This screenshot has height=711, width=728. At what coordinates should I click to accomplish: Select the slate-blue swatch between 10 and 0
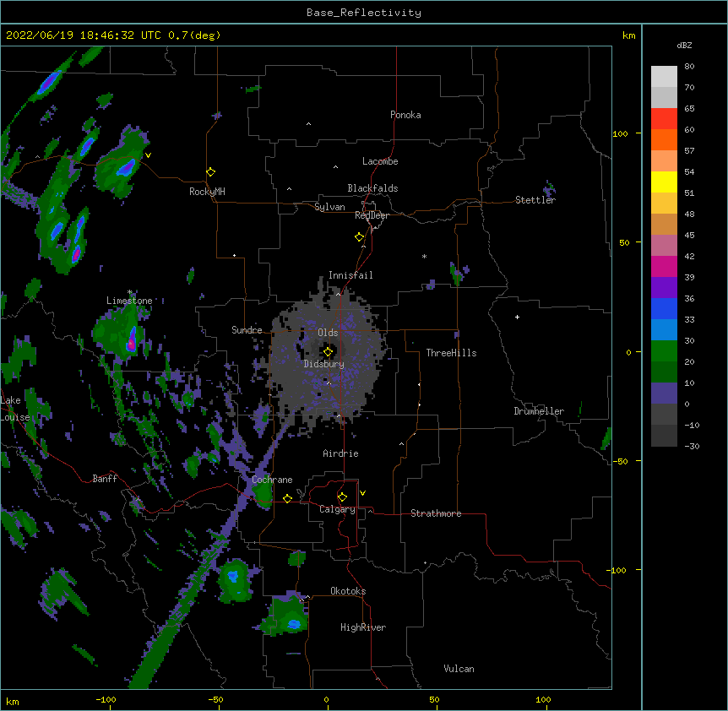click(x=664, y=393)
